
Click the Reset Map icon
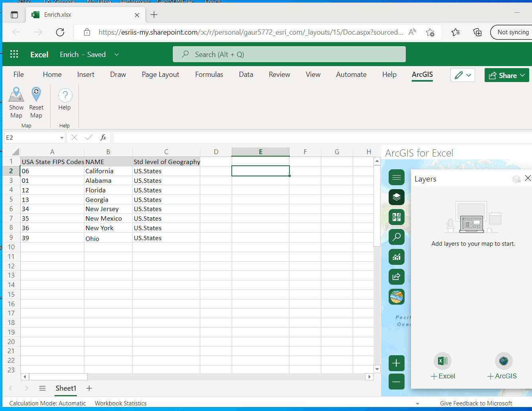(36, 95)
